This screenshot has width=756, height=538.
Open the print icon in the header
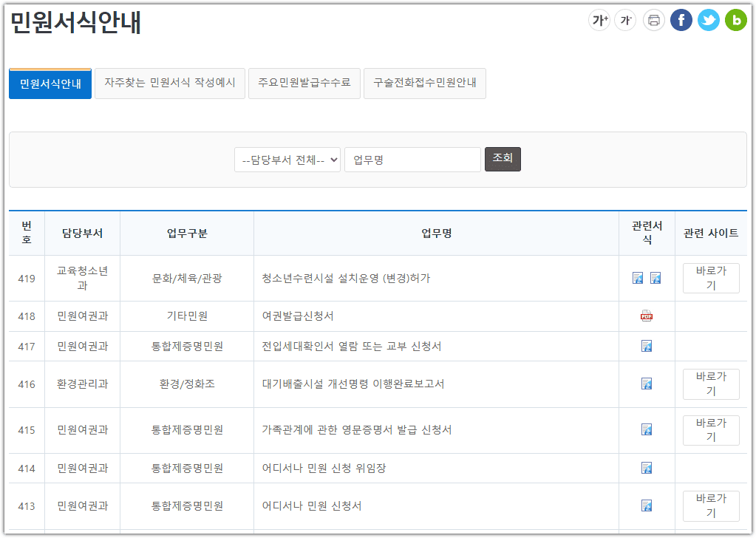[653, 20]
